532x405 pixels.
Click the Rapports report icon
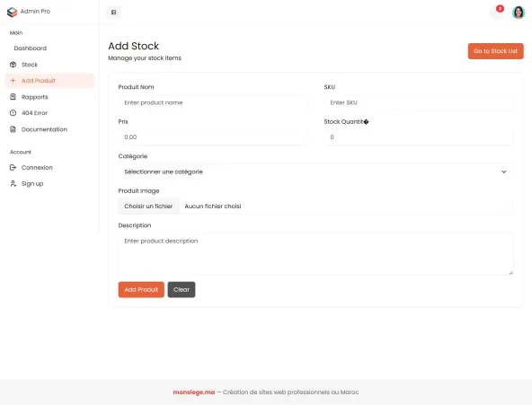(13, 97)
